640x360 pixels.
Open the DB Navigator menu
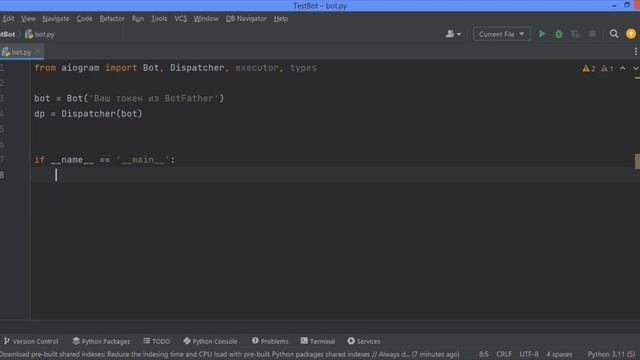pyautogui.click(x=246, y=19)
